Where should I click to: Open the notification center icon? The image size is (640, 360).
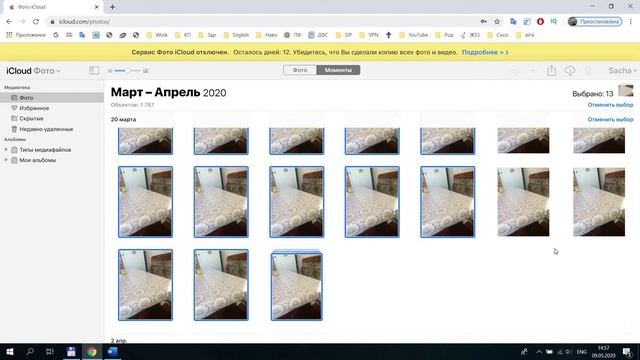627,351
